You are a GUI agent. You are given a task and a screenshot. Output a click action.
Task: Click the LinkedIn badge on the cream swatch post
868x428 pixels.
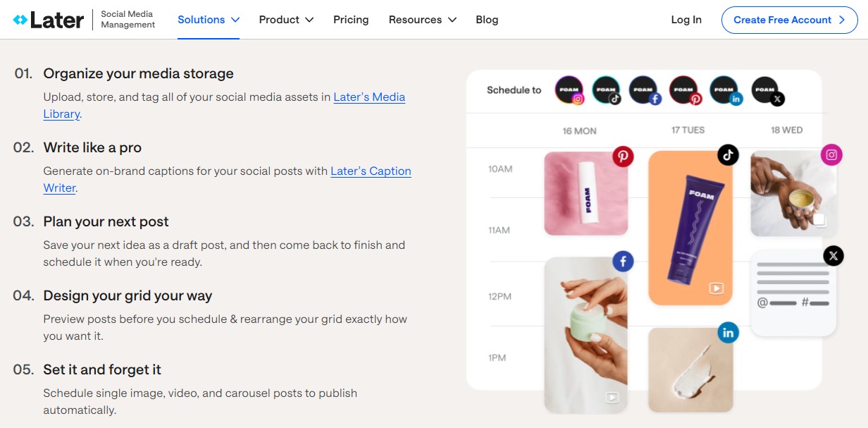pyautogui.click(x=728, y=332)
